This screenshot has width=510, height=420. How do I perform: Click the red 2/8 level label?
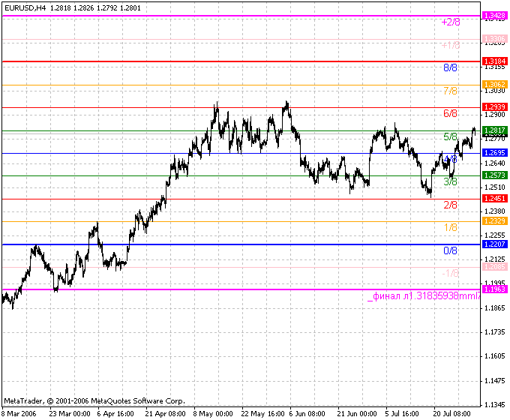(x=450, y=205)
